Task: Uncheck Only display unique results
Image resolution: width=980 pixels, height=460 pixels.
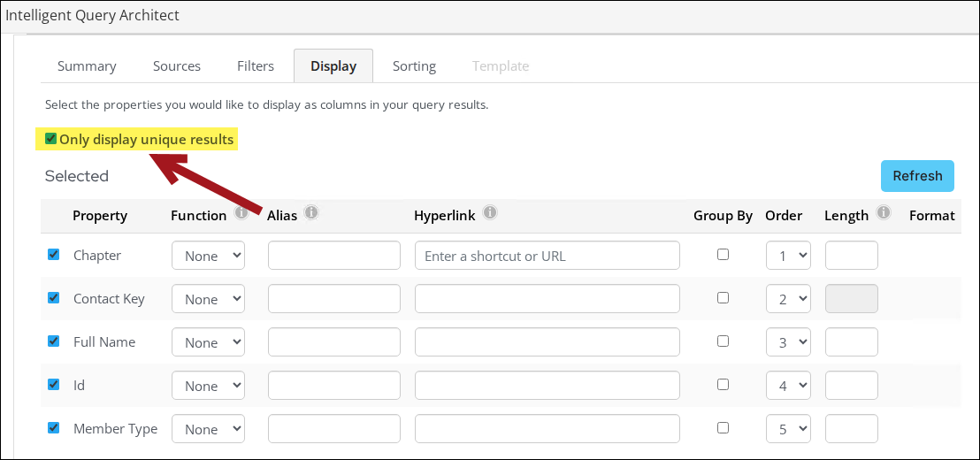Action: 51,139
